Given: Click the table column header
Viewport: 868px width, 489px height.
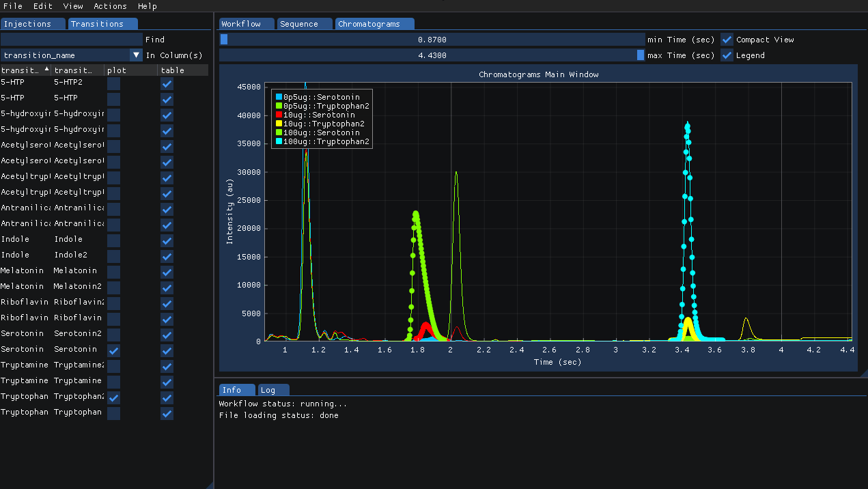Looking at the screenshot, I should (183, 70).
